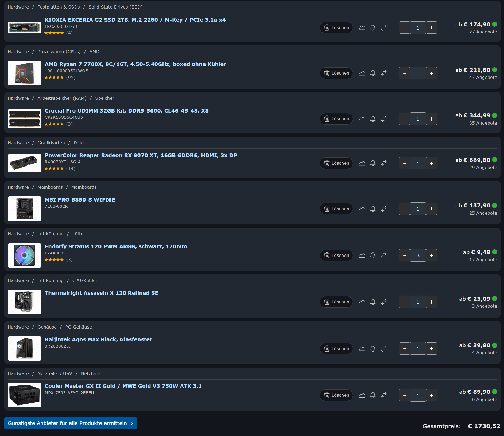The image size is (504, 436).
Task: Open price history chart for KIOXIA EXCERIA SSD
Action: [362, 28]
